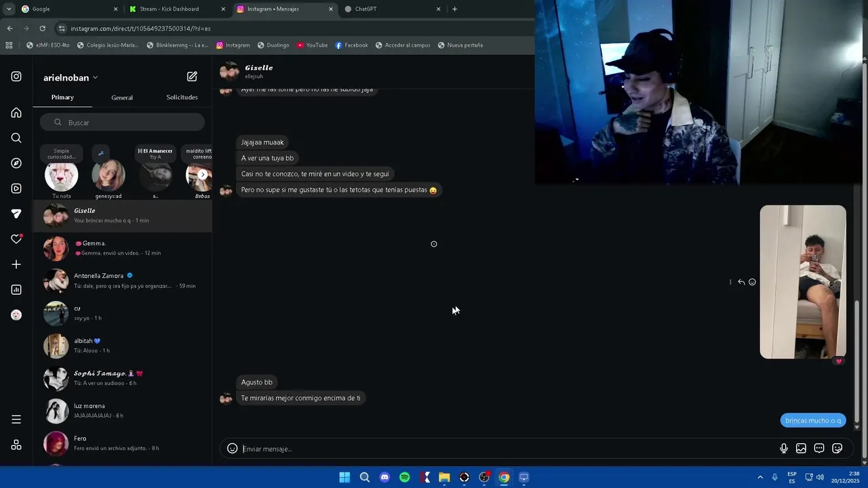Open Discord from the taskbar
This screenshot has width=868, height=488.
(384, 477)
